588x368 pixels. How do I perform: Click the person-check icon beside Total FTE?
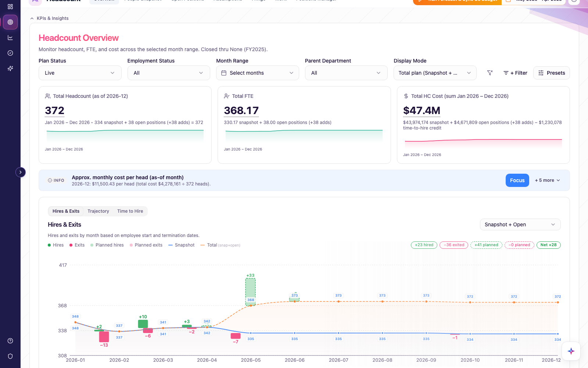pyautogui.click(x=227, y=96)
